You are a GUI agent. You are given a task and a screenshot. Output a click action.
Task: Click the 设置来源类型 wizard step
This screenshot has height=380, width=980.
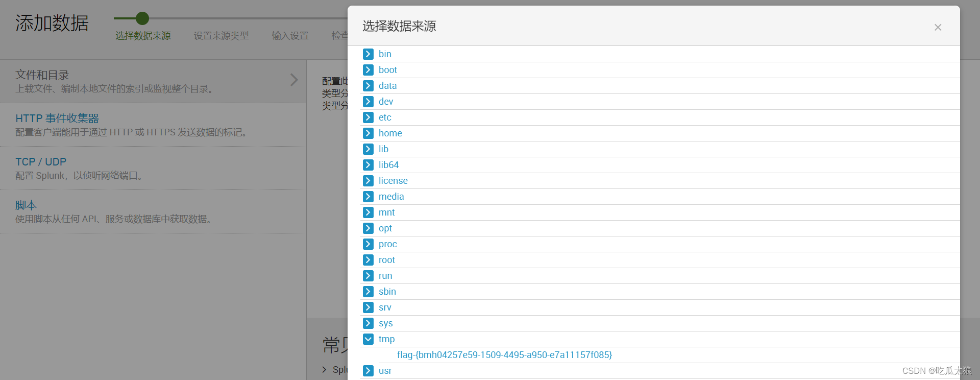tap(221, 36)
